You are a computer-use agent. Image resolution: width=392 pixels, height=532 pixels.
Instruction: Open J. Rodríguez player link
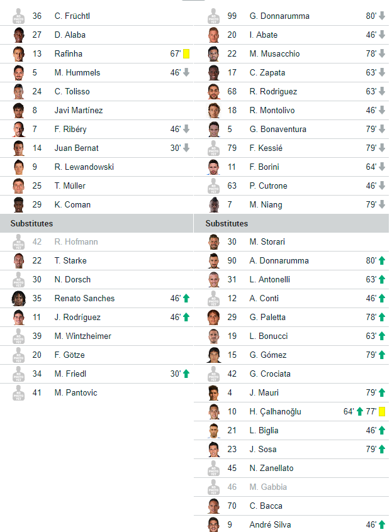77,317
